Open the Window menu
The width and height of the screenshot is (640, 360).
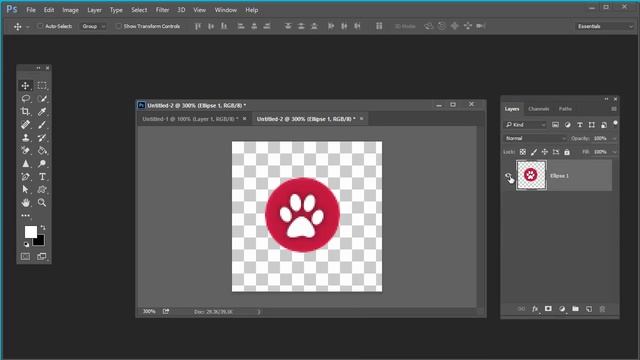tap(225, 10)
